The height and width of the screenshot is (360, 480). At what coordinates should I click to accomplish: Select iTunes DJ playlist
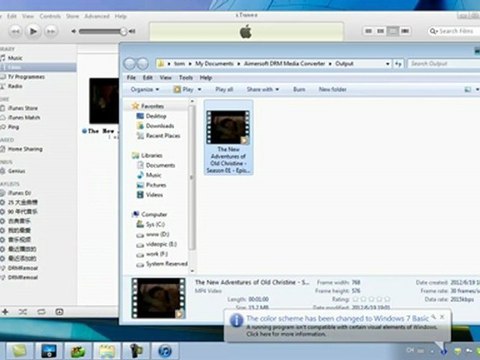[x=19, y=193]
